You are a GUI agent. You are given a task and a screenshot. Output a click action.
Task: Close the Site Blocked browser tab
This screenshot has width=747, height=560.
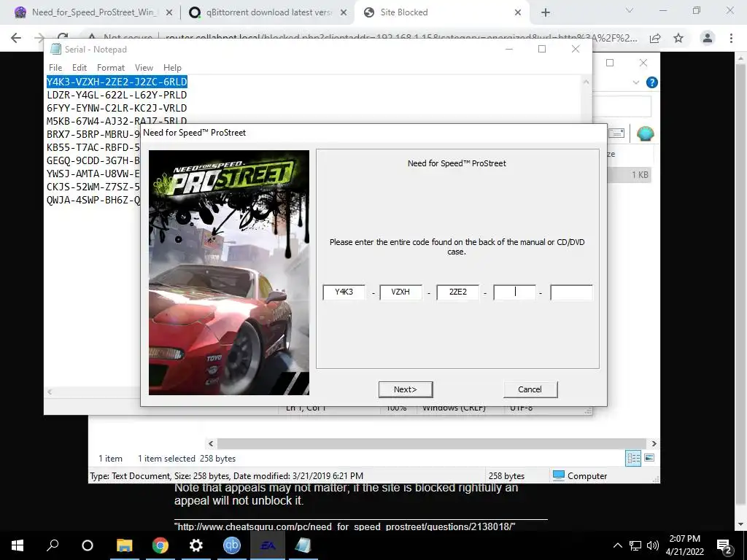(518, 12)
